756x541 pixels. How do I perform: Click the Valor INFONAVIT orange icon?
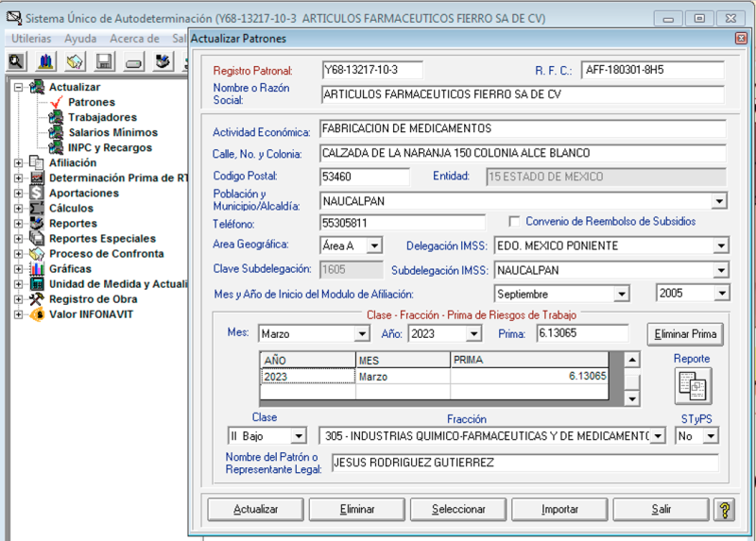[x=37, y=314]
